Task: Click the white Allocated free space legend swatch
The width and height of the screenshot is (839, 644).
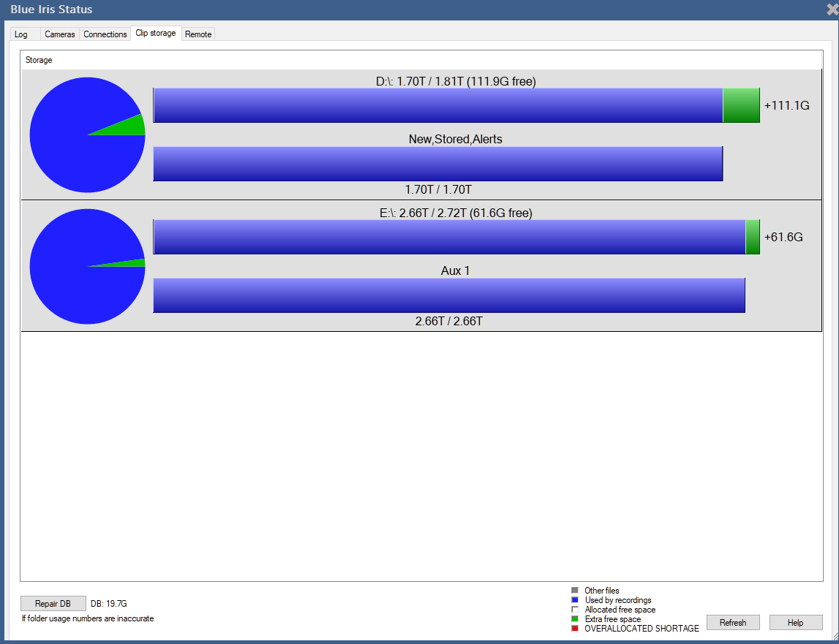Action: (575, 609)
